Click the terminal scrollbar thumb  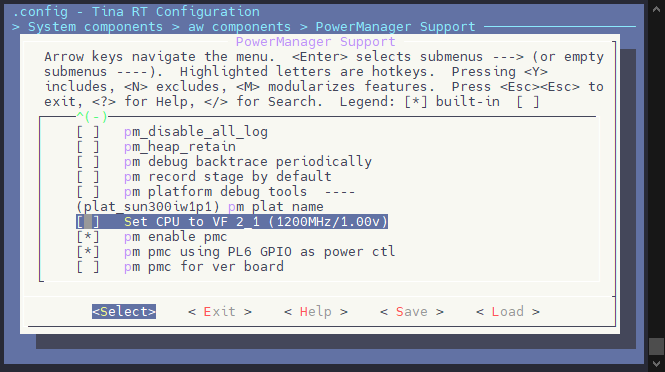pyautogui.click(x=656, y=346)
